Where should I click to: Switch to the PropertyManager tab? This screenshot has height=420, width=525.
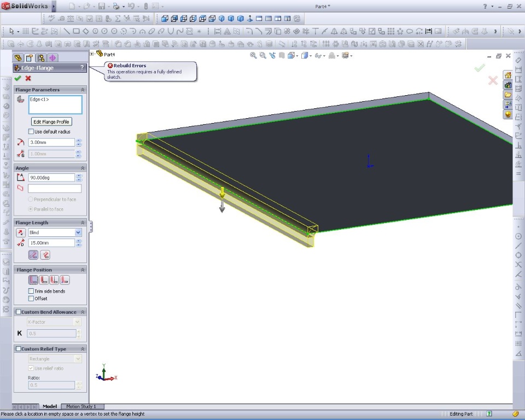(x=30, y=58)
